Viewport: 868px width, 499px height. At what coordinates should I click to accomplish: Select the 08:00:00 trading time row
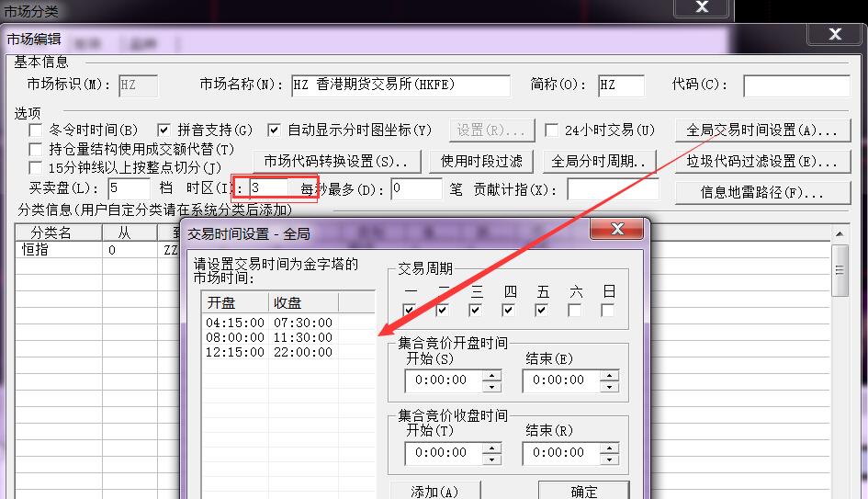pyautogui.click(x=287, y=337)
